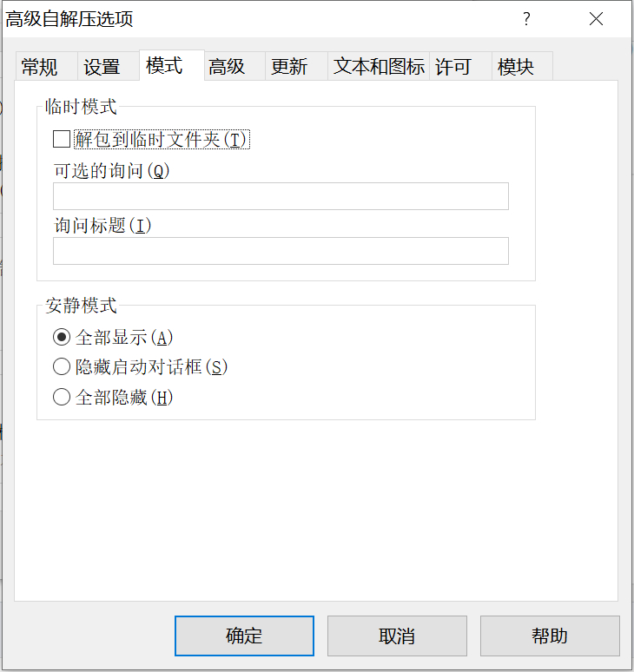Screen dimensions: 634x672
Task: Focus the 询问标题 input box
Action: click(281, 251)
